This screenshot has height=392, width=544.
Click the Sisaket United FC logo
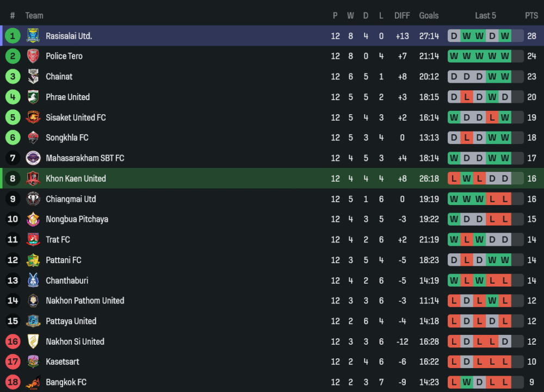pyautogui.click(x=33, y=117)
